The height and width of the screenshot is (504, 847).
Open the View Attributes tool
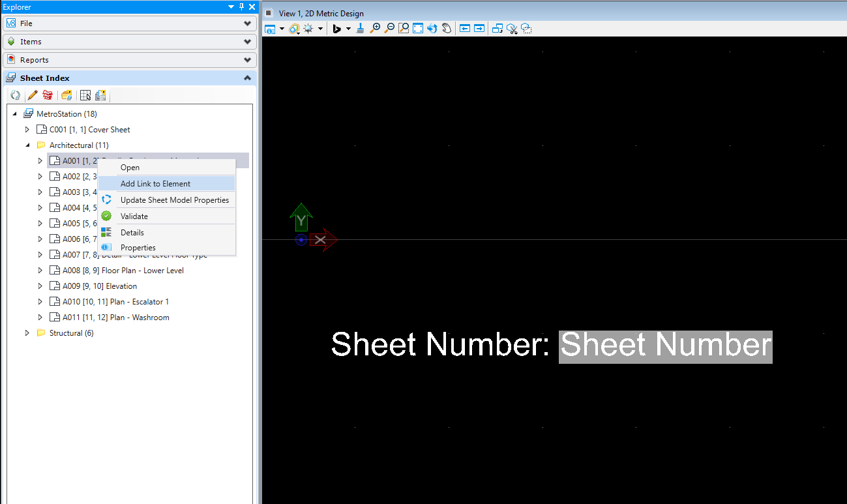click(x=270, y=29)
